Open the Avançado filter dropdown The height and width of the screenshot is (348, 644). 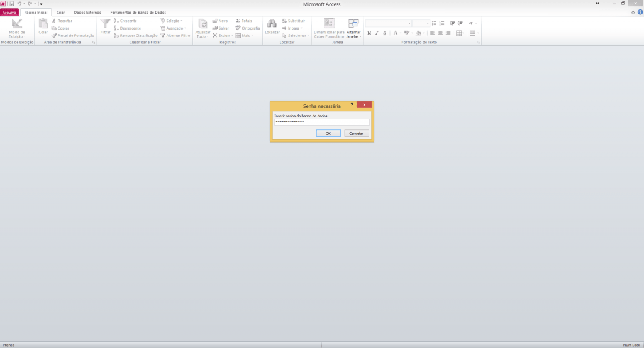pos(173,28)
